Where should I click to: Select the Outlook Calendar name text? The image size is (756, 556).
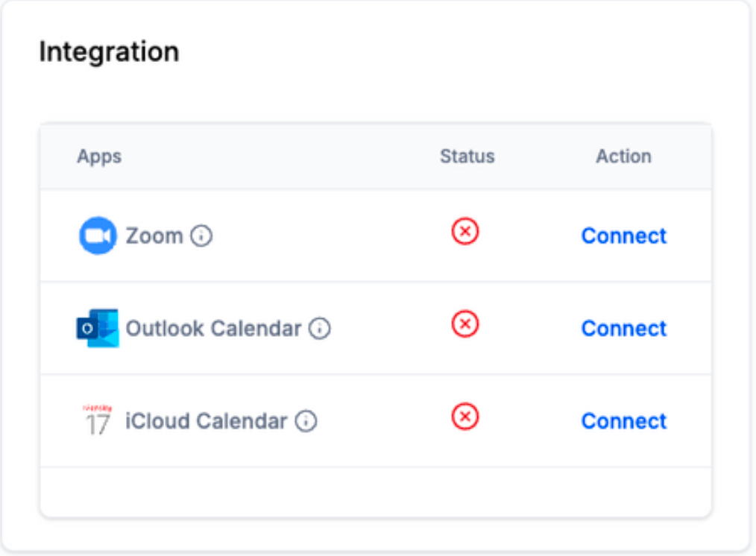point(213,329)
